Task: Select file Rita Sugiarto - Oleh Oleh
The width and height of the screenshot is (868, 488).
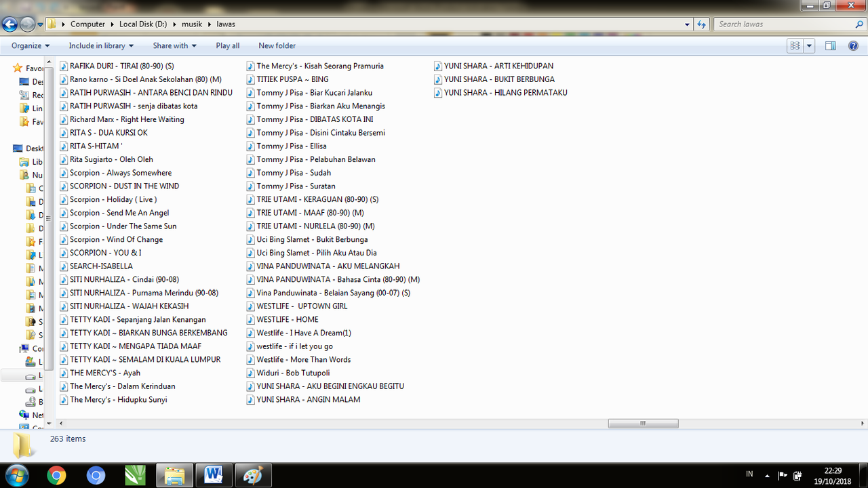Action: (x=111, y=159)
